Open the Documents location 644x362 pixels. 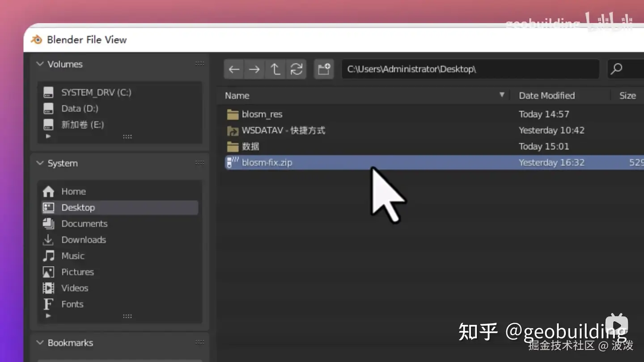pos(85,223)
